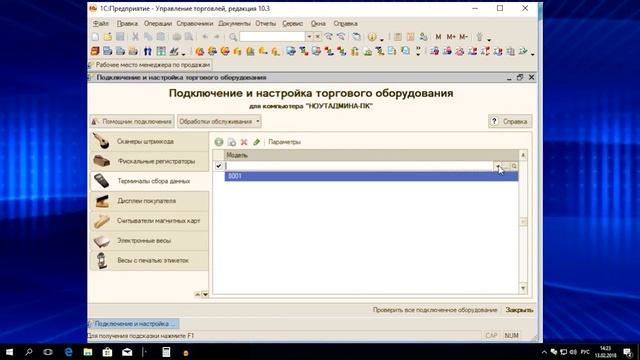Screen dimensions: 640x360
Task: Select the Сканеры штрихкода section
Action: (x=149, y=141)
